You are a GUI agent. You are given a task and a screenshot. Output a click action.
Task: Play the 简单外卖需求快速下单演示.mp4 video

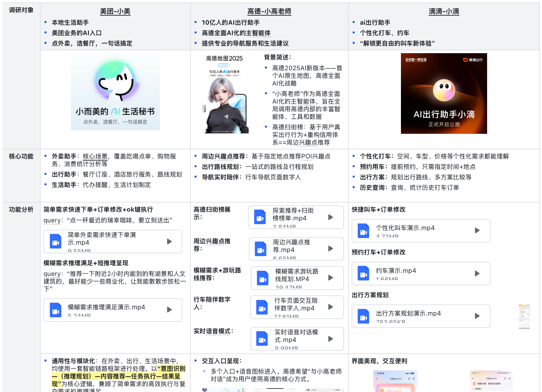(170, 242)
